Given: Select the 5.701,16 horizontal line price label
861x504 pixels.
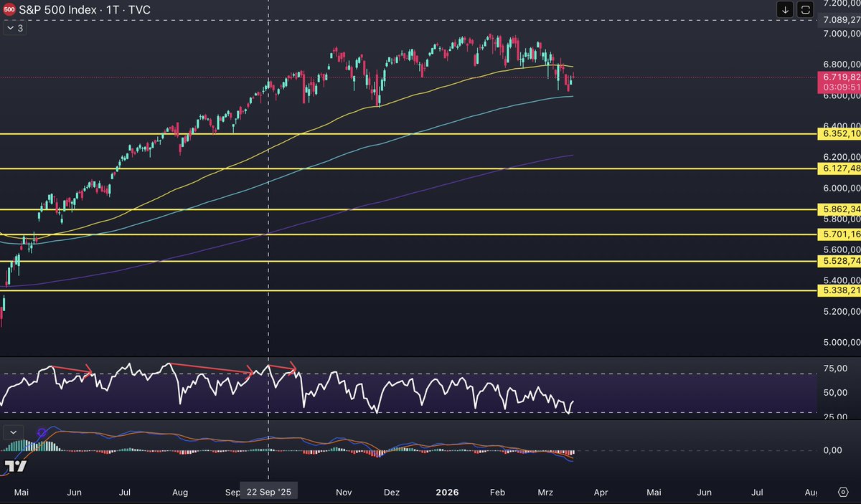Looking at the screenshot, I should pos(839,234).
